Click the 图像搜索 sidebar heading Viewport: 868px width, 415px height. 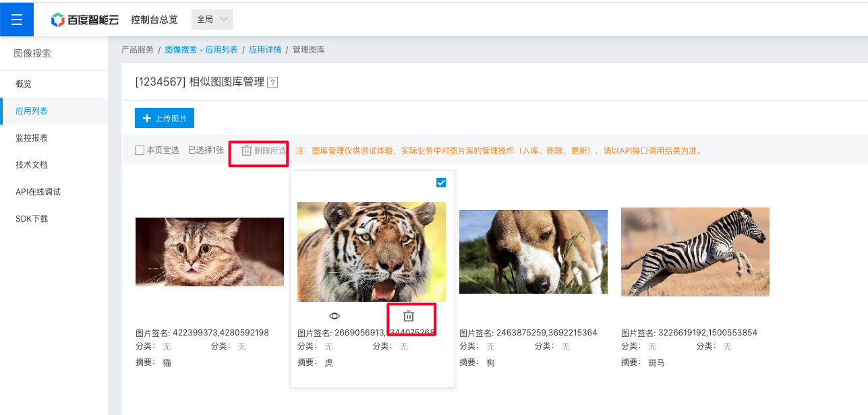32,53
